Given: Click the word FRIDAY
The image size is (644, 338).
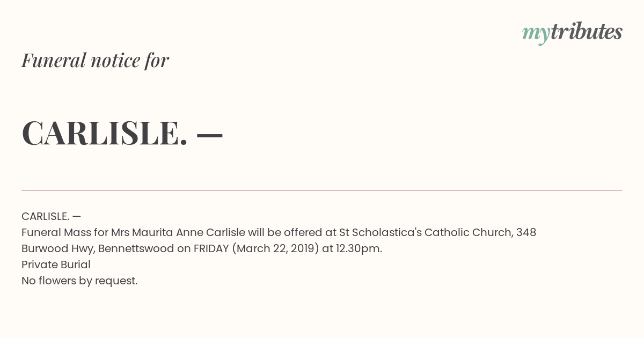Looking at the screenshot, I should [x=211, y=248].
